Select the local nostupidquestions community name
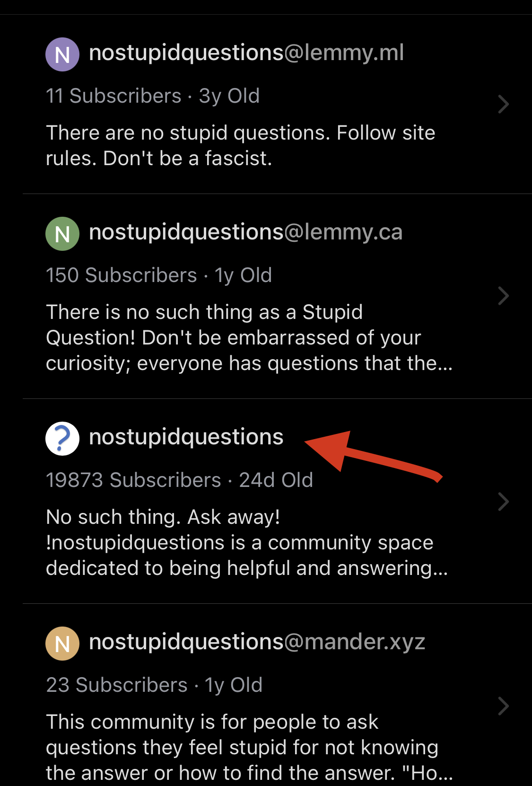Image resolution: width=532 pixels, height=786 pixels. pos(186,438)
